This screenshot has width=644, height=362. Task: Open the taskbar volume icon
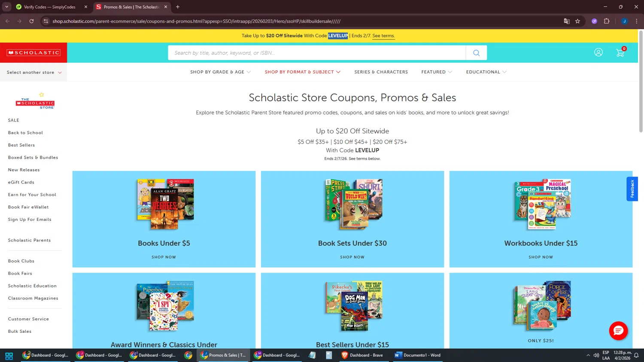(596, 355)
